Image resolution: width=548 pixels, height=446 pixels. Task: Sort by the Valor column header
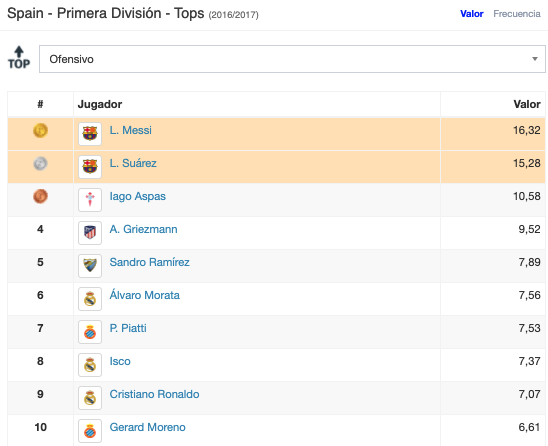click(x=527, y=104)
